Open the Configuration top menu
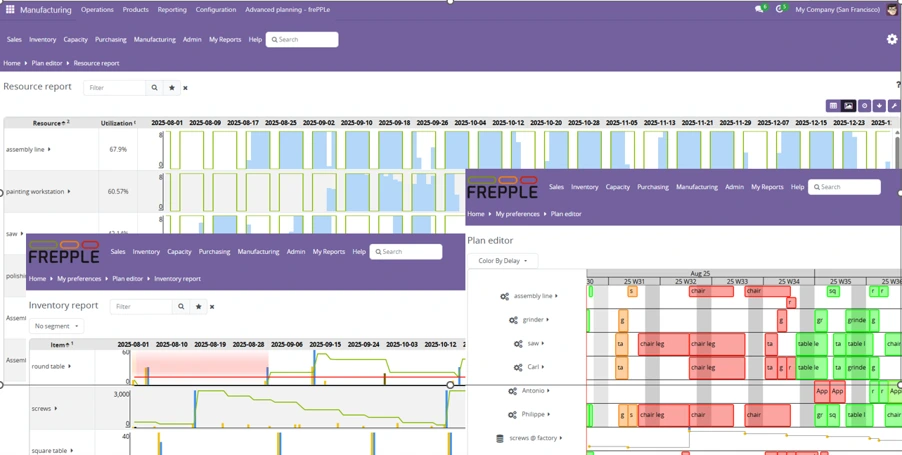This screenshot has height=455, width=902. point(216,10)
